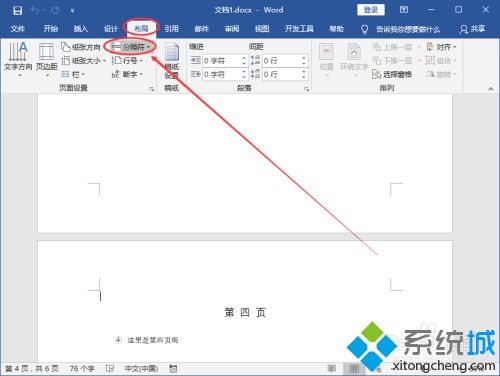Screen dimensions: 500x376
Task: Switch to the 审阅 tab
Action: [232, 29]
